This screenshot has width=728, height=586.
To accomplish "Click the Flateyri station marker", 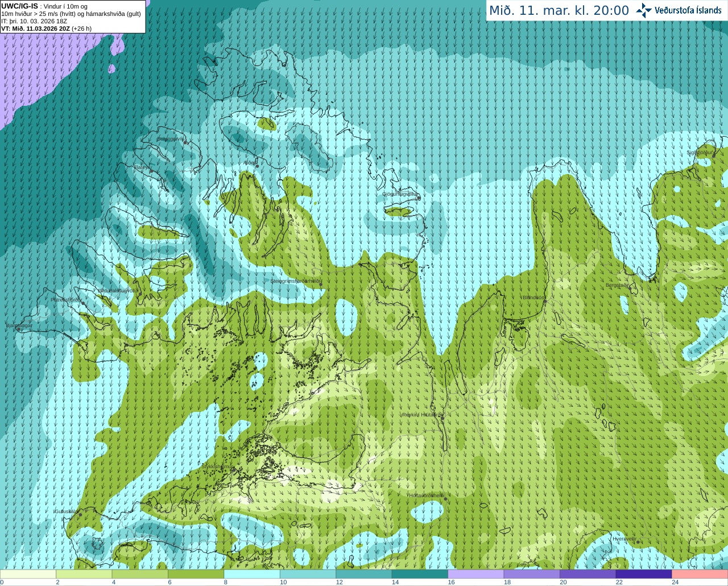I will 151,171.
